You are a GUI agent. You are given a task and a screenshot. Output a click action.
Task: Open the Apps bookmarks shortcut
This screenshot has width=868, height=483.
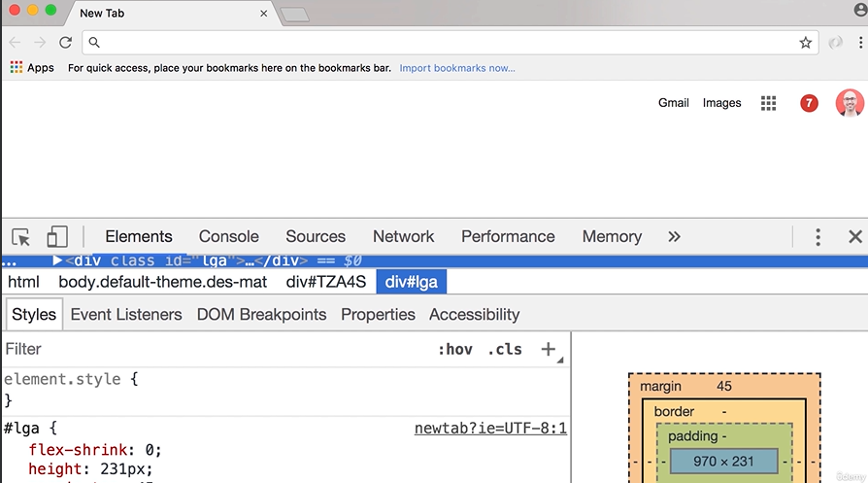tap(31, 68)
